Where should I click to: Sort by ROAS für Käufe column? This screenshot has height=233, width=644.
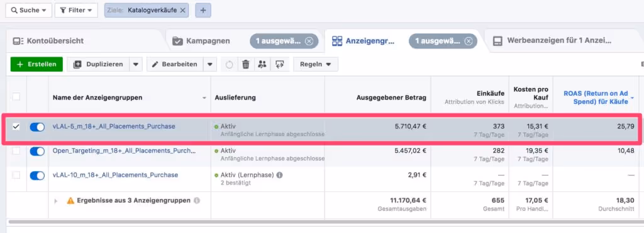pos(595,98)
